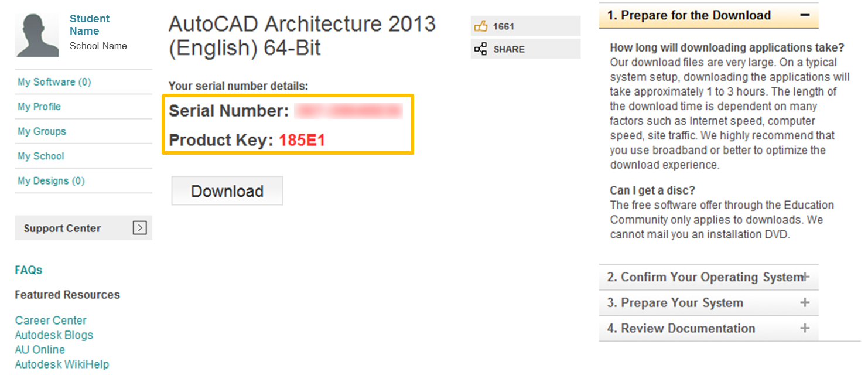Click the Student Name profile link
This screenshot has width=868, height=375.
(90, 25)
